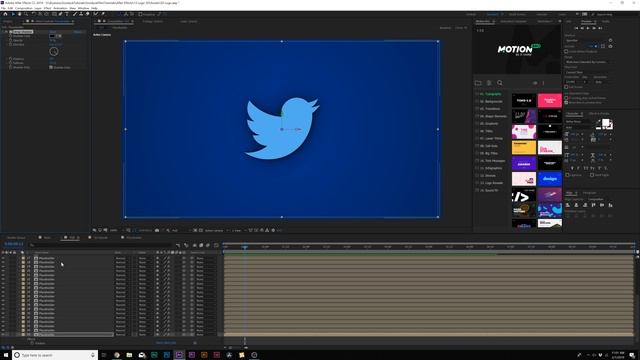Click the Shadow Color eyedropper icon

pos(60,36)
